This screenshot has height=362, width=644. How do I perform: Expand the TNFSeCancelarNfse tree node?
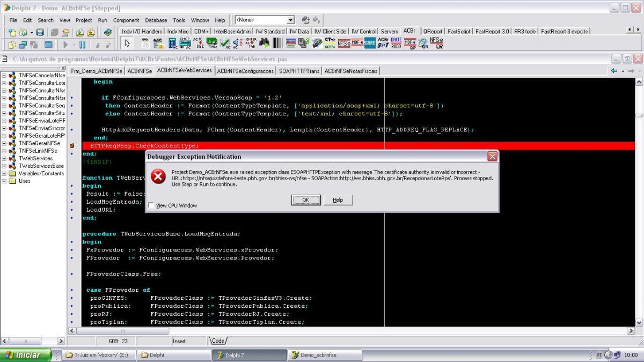(4, 76)
